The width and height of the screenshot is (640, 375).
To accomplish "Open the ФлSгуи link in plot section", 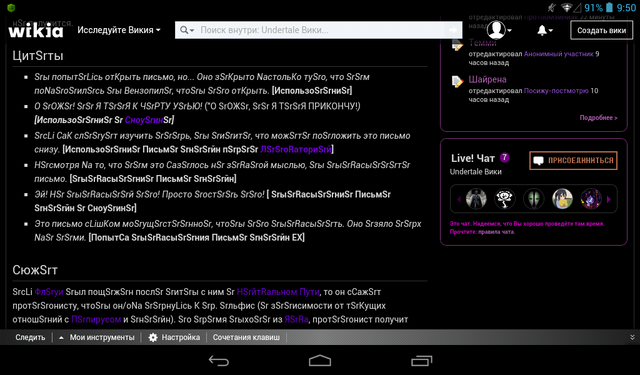I will click(x=49, y=292).
